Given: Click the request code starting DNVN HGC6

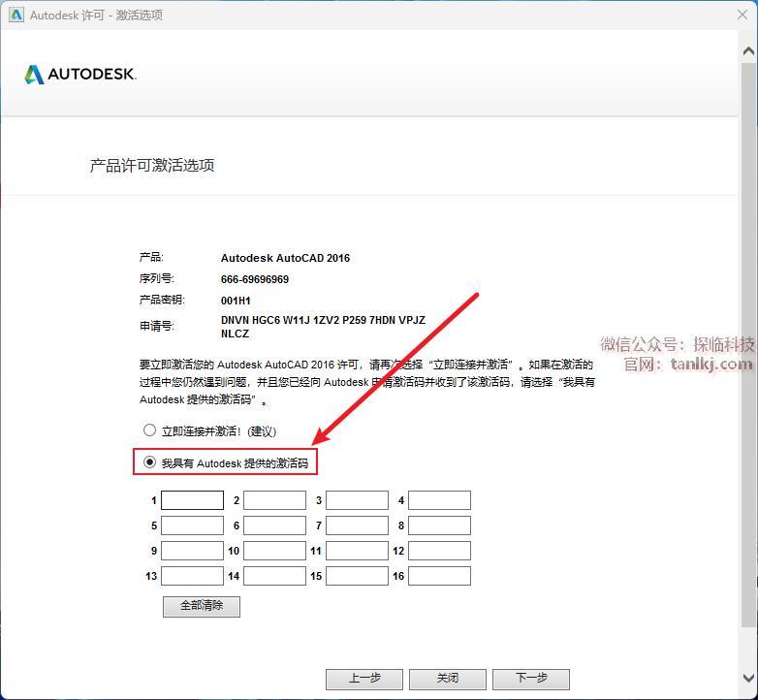Looking at the screenshot, I should coord(323,327).
